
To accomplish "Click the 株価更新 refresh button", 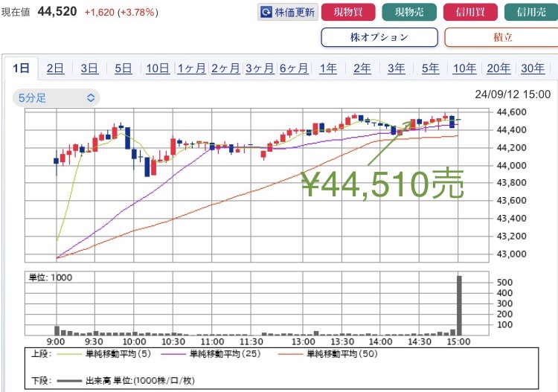I will coord(287,12).
